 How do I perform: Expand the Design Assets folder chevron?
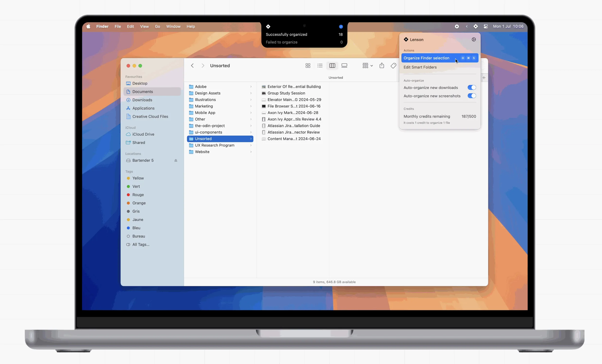point(251,93)
